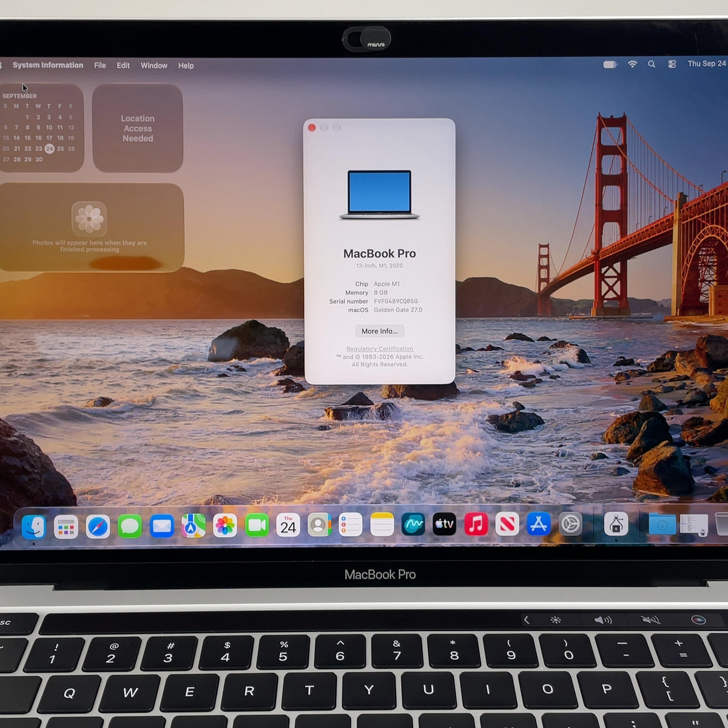Open the recent documents stack in Dock
The height and width of the screenshot is (728, 728).
pyautogui.click(x=693, y=525)
